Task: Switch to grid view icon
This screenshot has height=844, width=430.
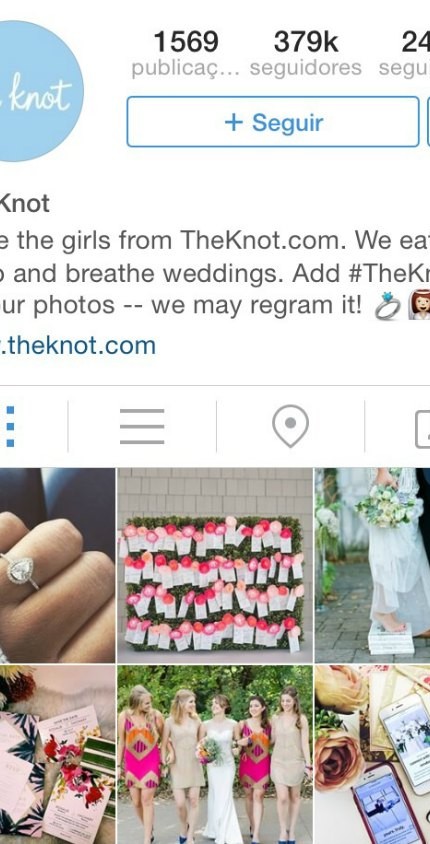Action: 10,426
